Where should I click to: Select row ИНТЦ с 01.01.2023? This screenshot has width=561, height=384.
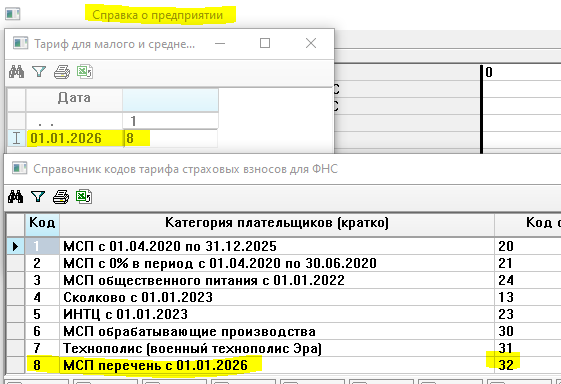point(283,314)
